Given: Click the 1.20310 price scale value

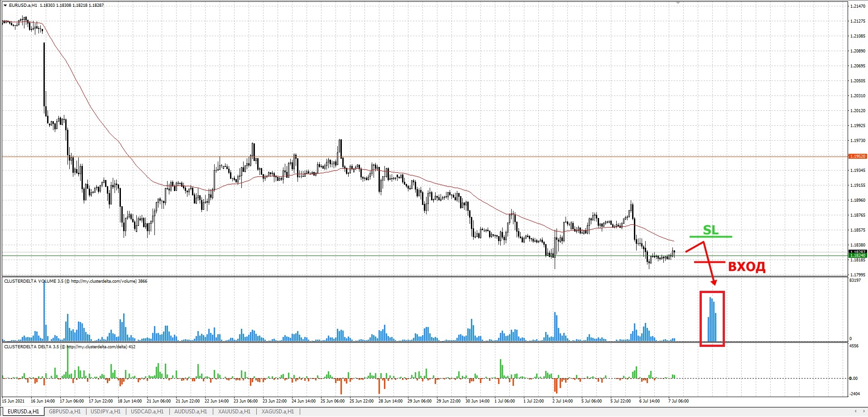Looking at the screenshot, I should [858, 96].
